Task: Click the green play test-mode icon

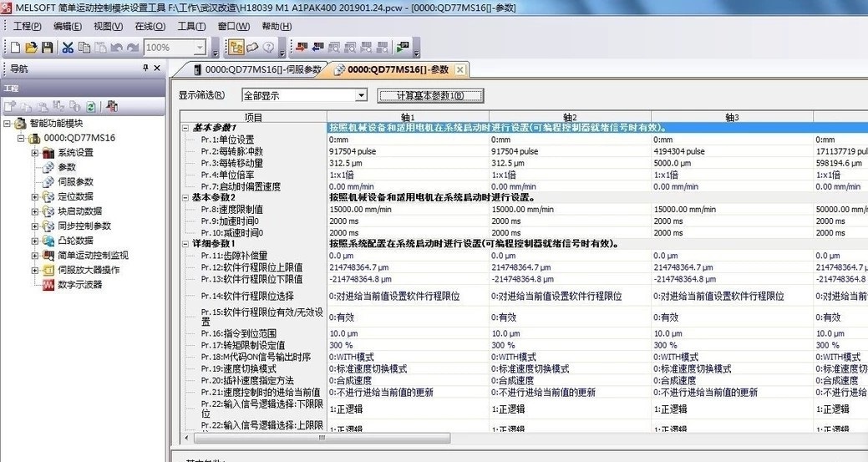Action: click(403, 48)
